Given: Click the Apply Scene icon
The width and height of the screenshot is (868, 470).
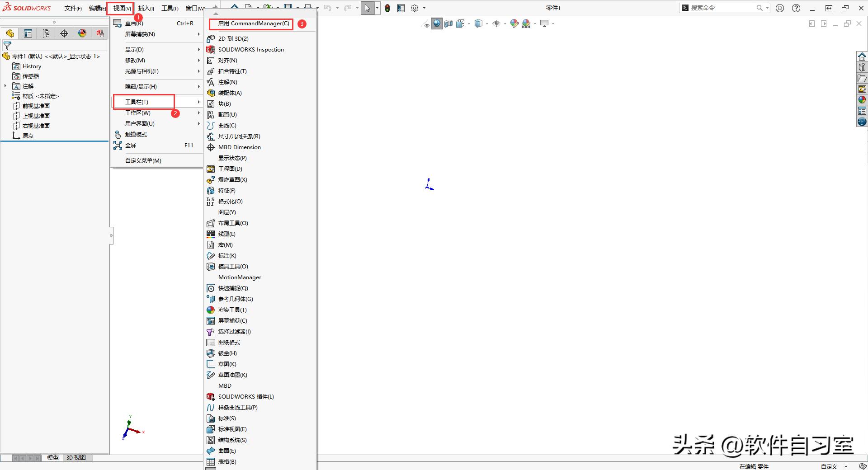Looking at the screenshot, I should (x=526, y=24).
